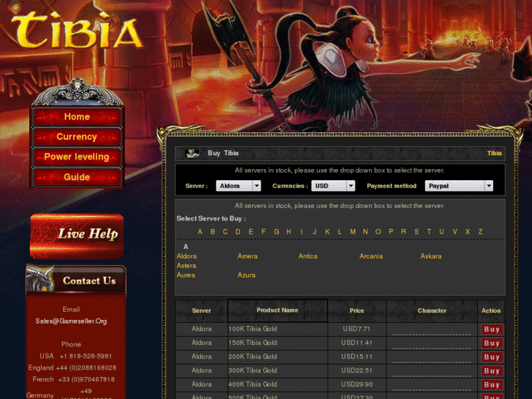Go to the Currency page

pyautogui.click(x=77, y=137)
